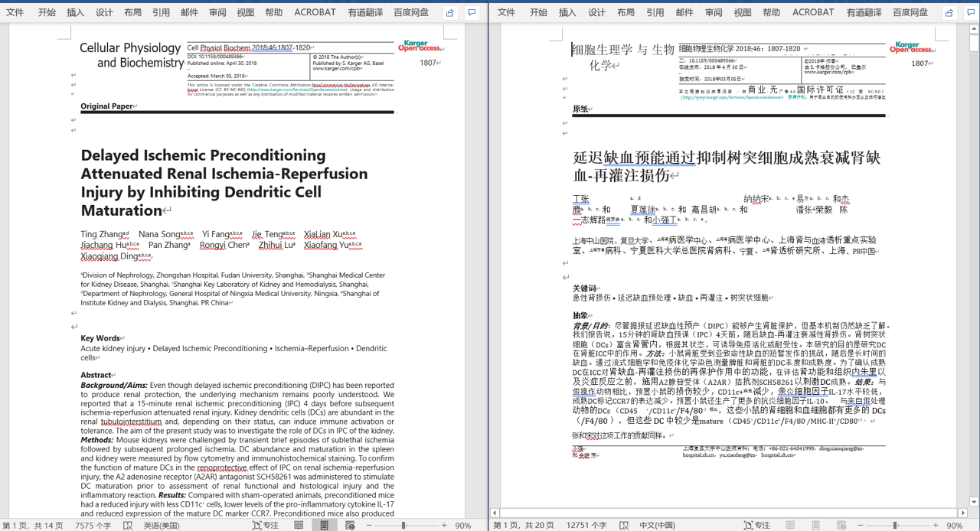Click 7575 个字 word count in status bar
Image resolution: width=980 pixels, height=531 pixels.
(x=93, y=526)
